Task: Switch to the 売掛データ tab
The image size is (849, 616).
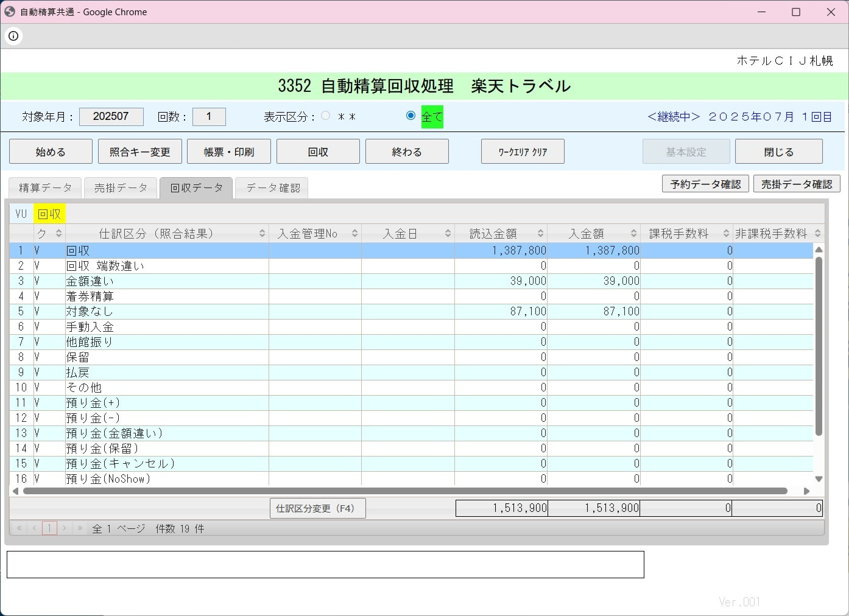Action: point(121,187)
